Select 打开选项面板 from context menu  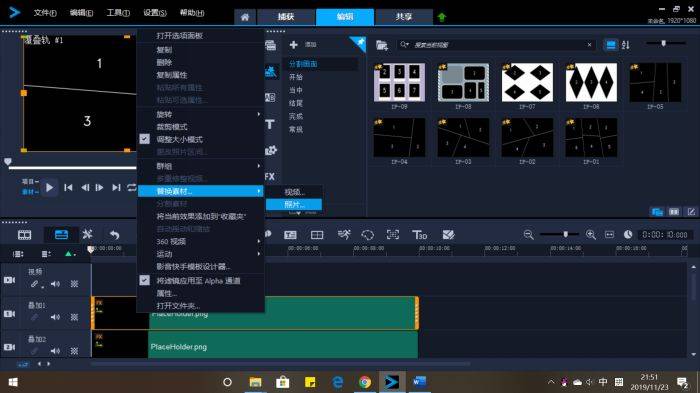coord(179,36)
